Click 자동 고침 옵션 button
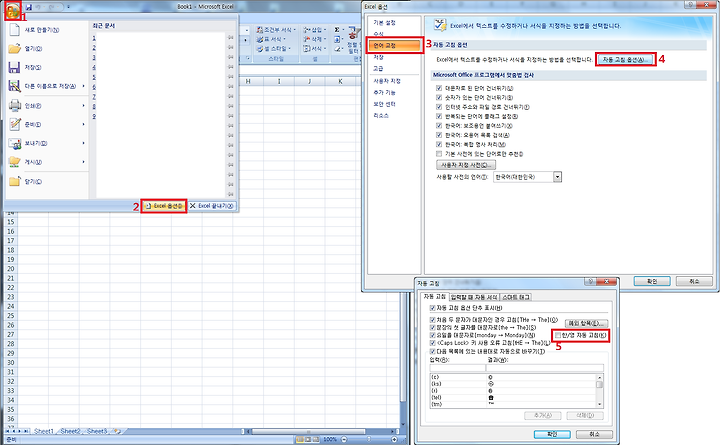 click(625, 60)
